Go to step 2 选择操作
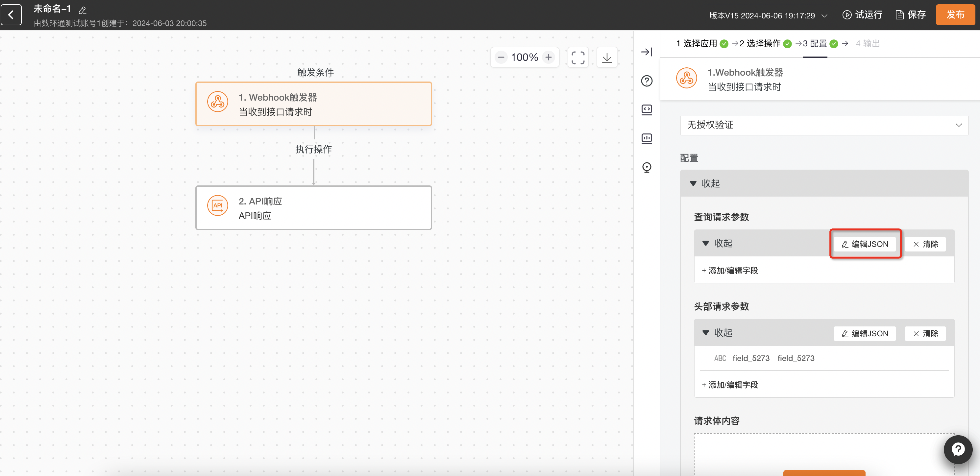This screenshot has width=980, height=476. 765,43
